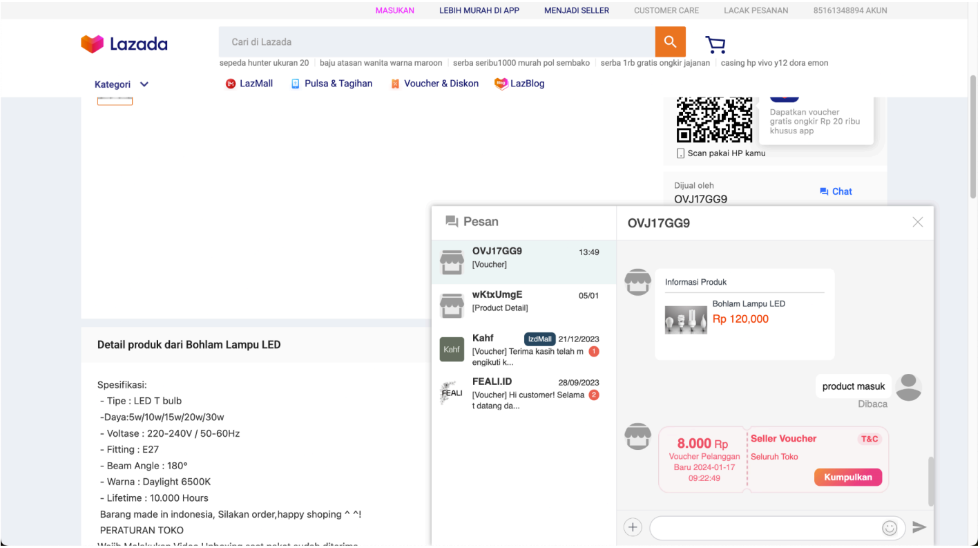Close the chat panel with X
The width and height of the screenshot is (980, 548).
point(917,222)
